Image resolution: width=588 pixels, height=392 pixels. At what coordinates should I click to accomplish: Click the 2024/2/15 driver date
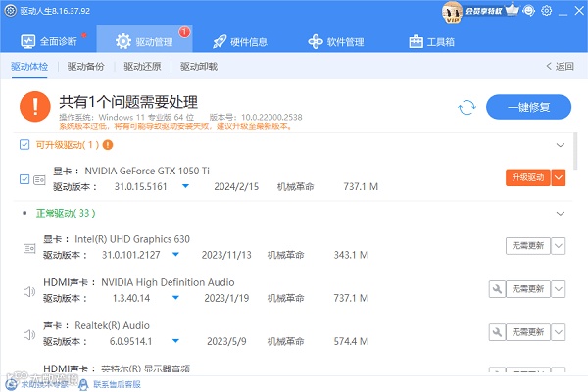point(236,186)
